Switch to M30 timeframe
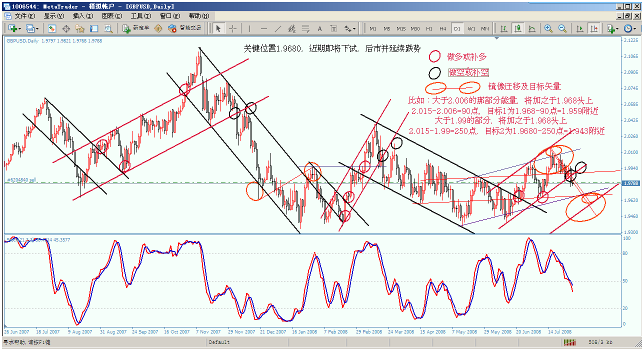 tap(415, 28)
